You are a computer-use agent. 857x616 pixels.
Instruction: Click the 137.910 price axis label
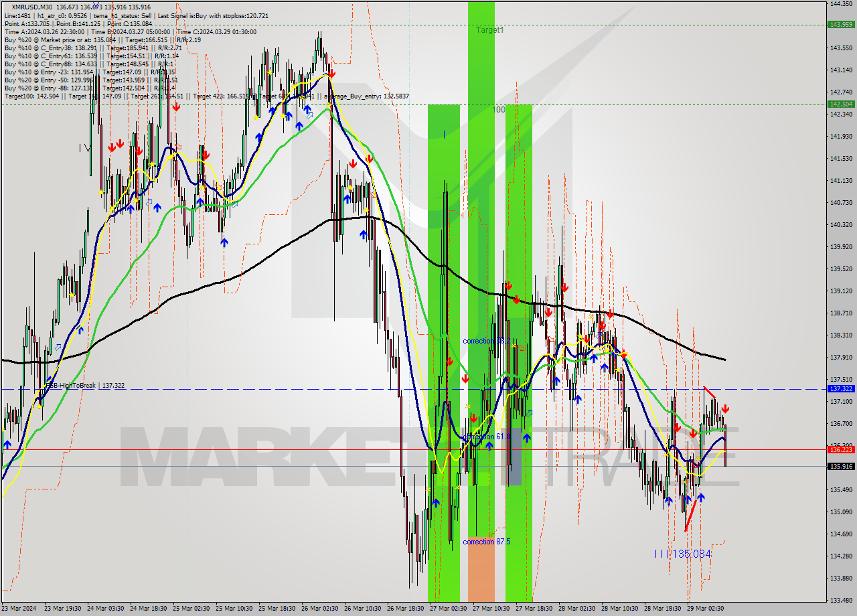point(841,357)
